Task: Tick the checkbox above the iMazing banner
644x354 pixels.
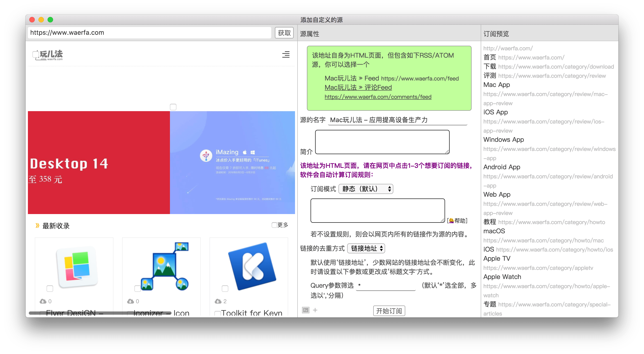Action: coord(173,107)
